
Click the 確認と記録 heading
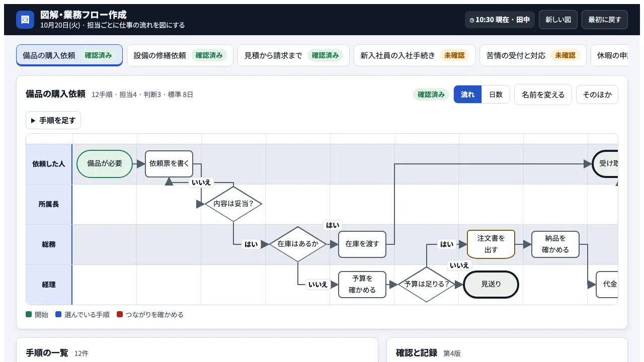coord(417,353)
